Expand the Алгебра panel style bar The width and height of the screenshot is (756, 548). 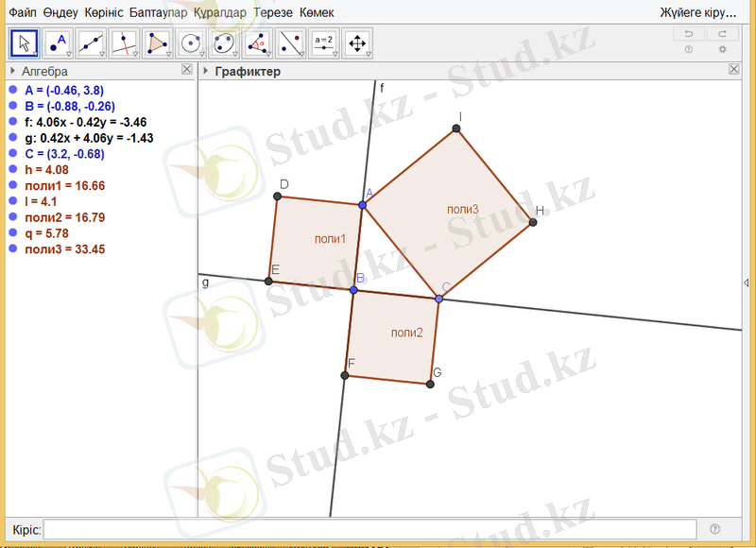click(11, 71)
